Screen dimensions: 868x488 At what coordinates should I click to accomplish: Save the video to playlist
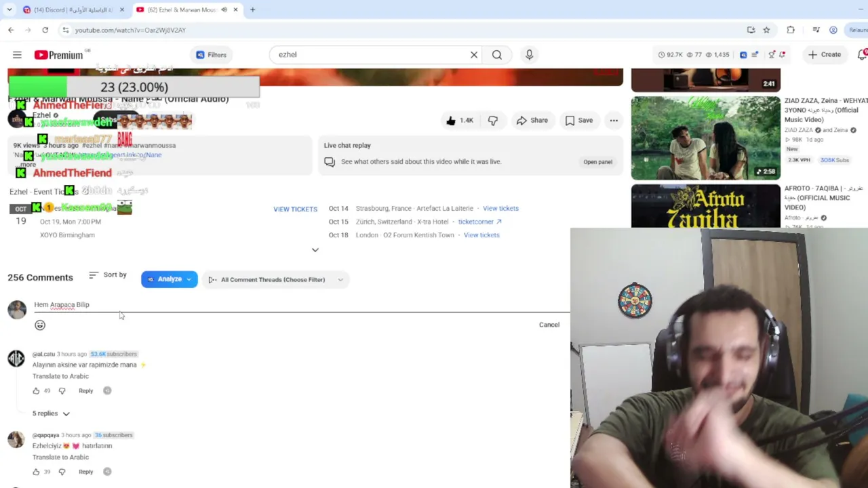tap(580, 121)
